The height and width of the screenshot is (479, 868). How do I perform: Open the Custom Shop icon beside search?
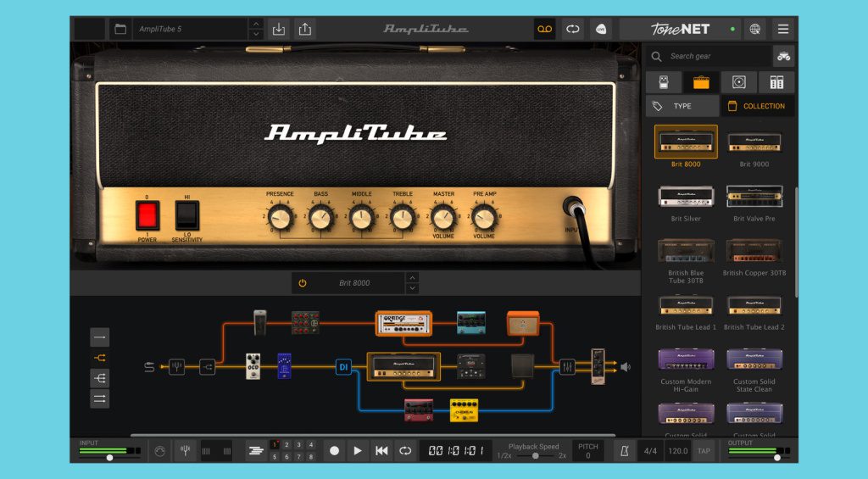tap(783, 56)
